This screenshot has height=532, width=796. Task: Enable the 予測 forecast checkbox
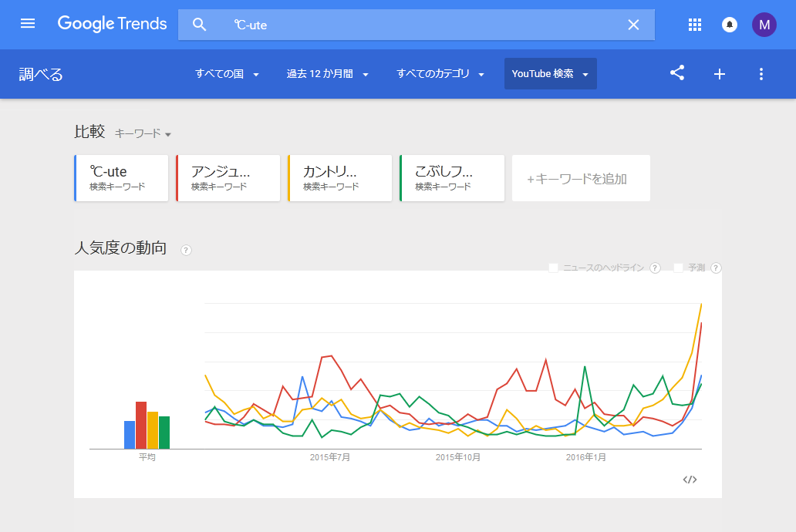678,268
